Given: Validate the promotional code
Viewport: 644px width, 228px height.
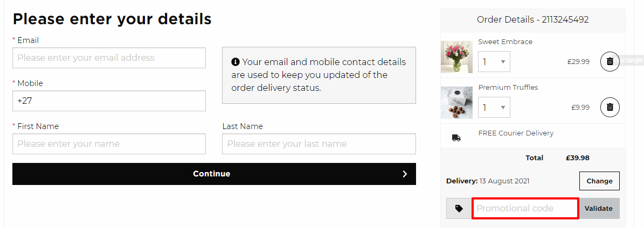Looking at the screenshot, I should coord(598,208).
